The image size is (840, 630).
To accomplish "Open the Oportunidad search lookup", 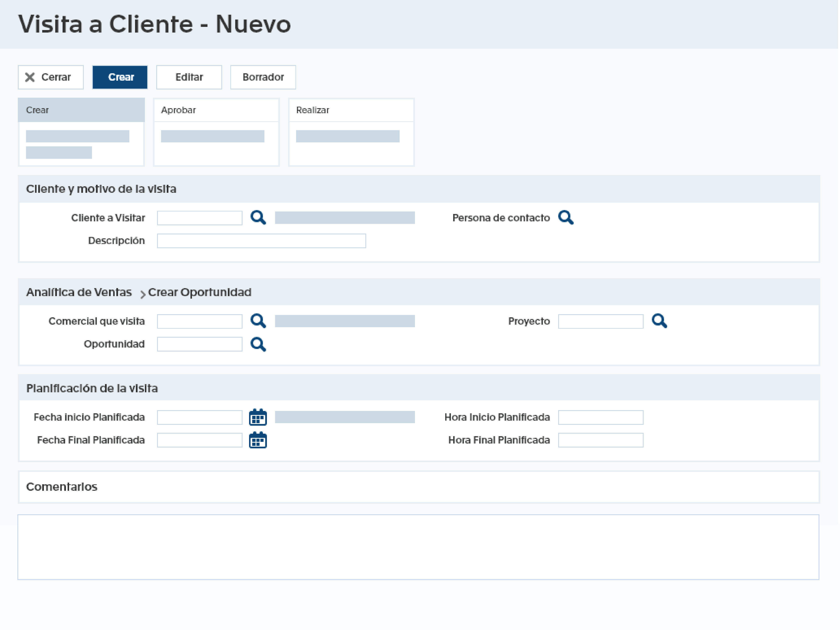I will tap(258, 344).
